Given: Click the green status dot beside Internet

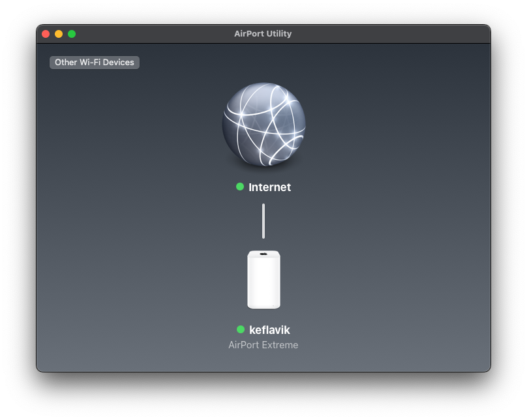Looking at the screenshot, I should 240,187.
